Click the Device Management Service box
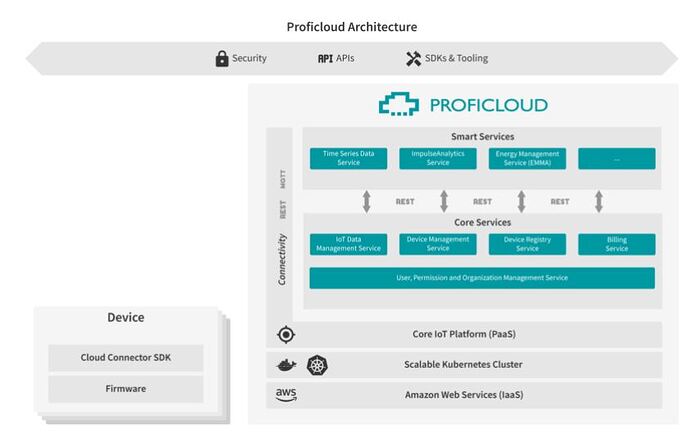This screenshot has width=690, height=447. point(438,244)
